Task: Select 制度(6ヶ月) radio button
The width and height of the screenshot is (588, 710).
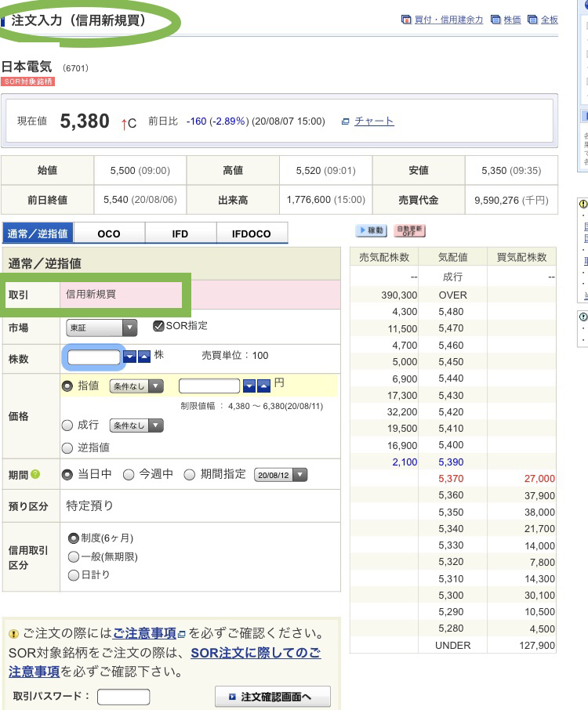Action: click(74, 538)
